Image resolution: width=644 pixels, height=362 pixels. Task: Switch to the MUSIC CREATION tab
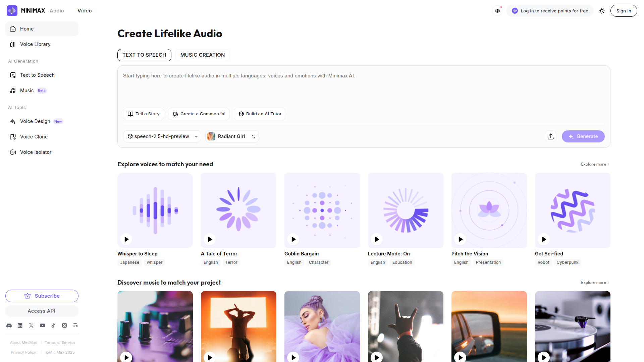point(203,55)
